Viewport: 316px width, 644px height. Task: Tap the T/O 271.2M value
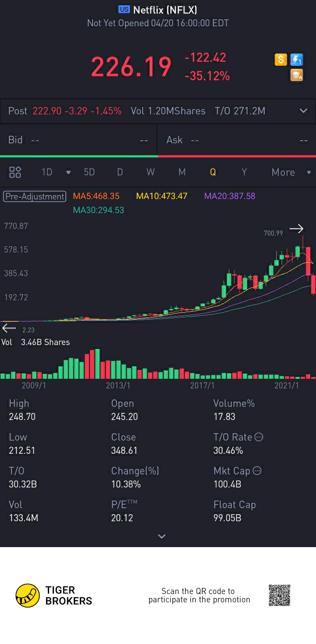(240, 111)
